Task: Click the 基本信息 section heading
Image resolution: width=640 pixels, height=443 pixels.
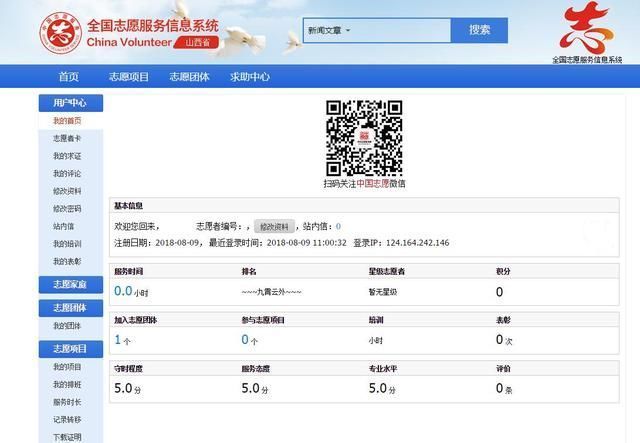Action: (x=129, y=206)
